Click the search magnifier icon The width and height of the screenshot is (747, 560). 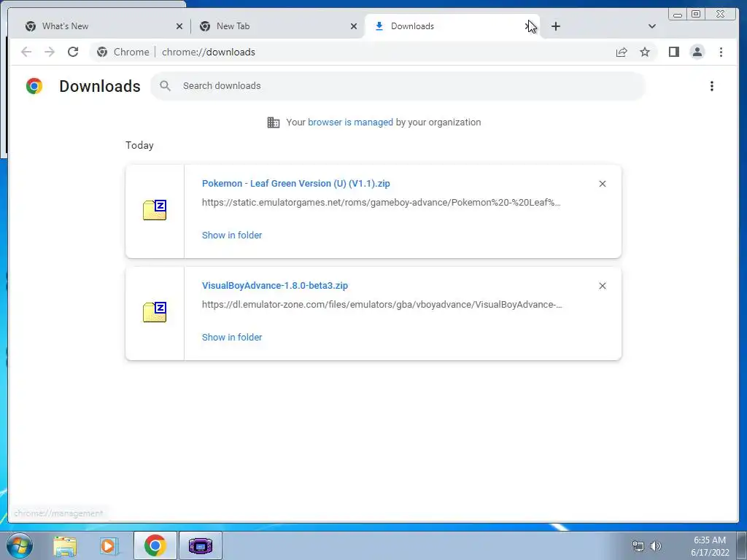coord(166,86)
